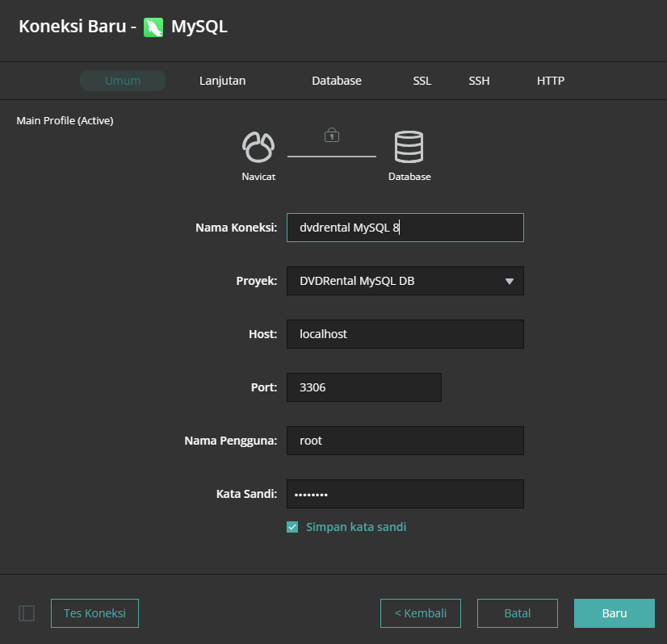Switch to the Umum tab
Image resolution: width=667 pixels, height=644 pixels.
(x=123, y=81)
